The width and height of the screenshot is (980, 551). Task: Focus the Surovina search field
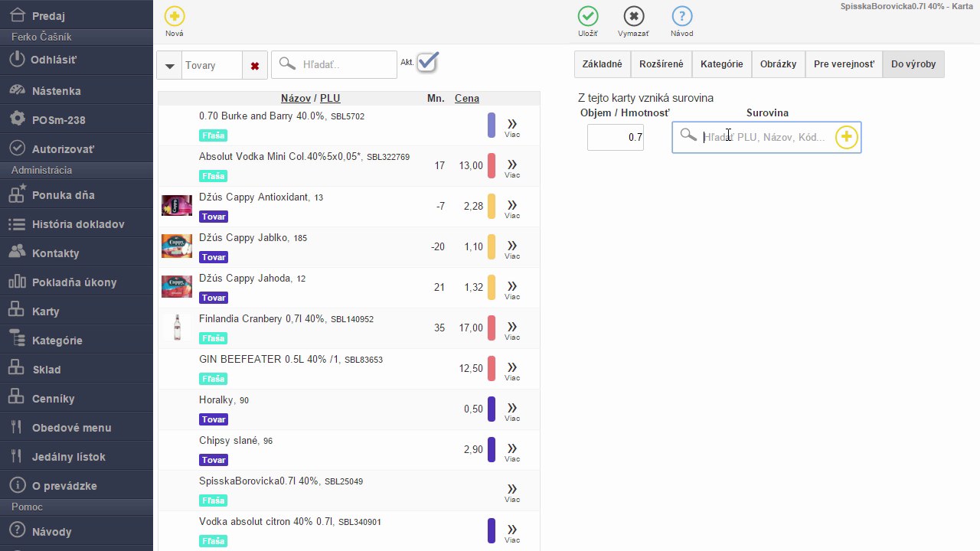(x=766, y=138)
